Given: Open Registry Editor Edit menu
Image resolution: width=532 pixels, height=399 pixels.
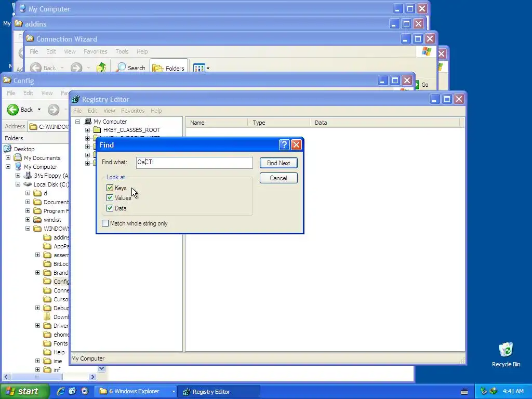Looking at the screenshot, I should pos(92,111).
